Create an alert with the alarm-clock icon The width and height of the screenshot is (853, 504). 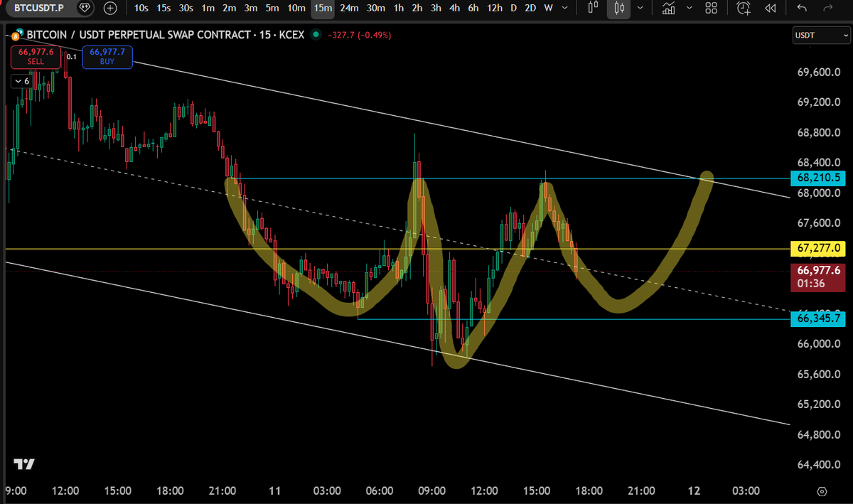(x=744, y=8)
